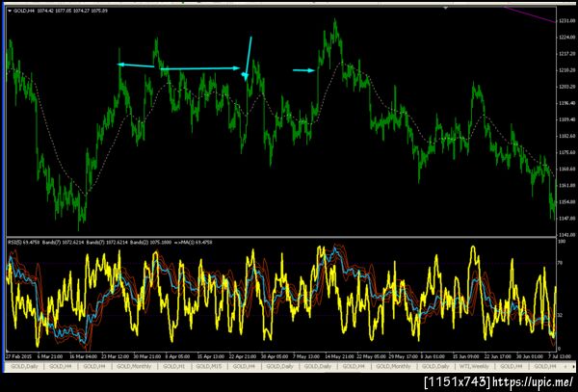The width and height of the screenshot is (578, 392).
Task: Open the GOLD,Monthly tab beside GOLD,H1
Action: click(134, 367)
